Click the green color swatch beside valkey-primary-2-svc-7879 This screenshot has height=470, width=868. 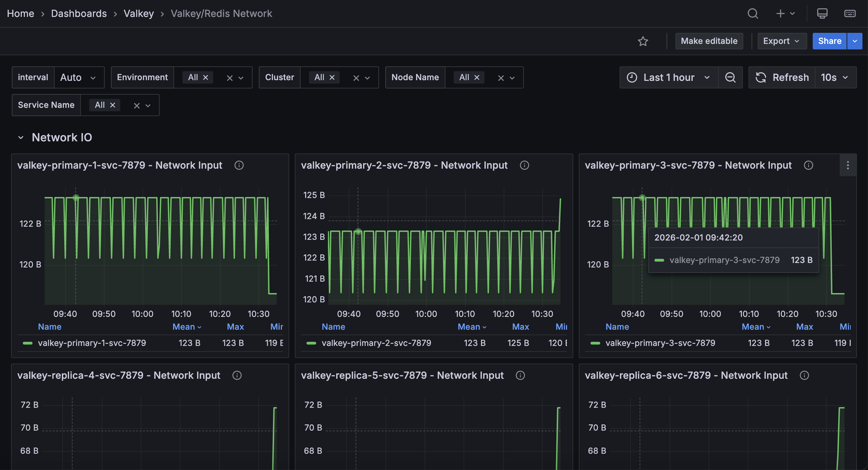[x=311, y=343]
